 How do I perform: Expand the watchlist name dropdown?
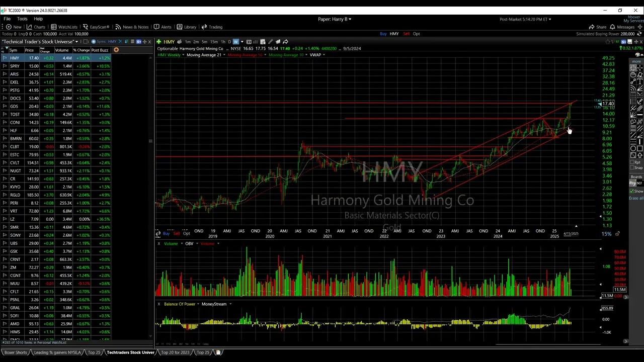point(77,42)
